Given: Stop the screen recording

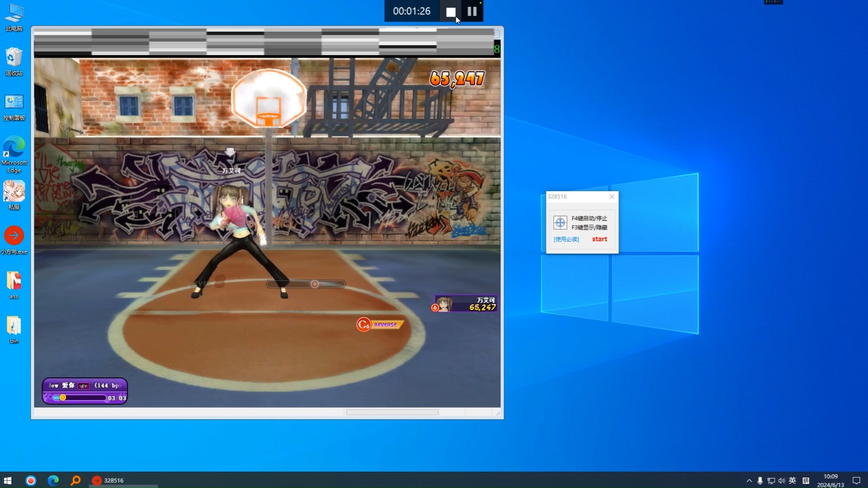Looking at the screenshot, I should [x=451, y=12].
